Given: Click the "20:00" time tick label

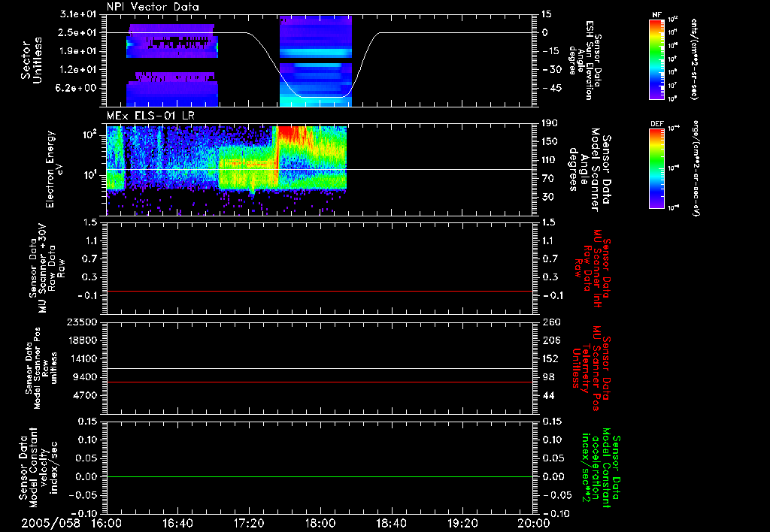Looking at the screenshot, I should click(534, 523).
